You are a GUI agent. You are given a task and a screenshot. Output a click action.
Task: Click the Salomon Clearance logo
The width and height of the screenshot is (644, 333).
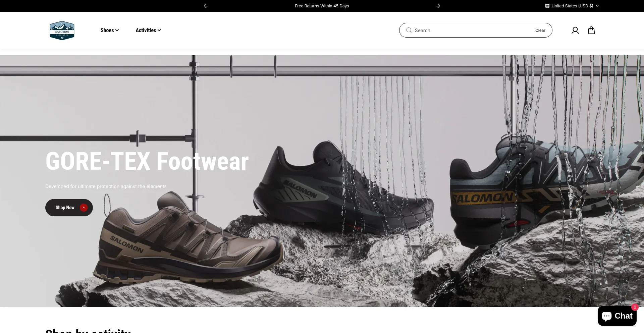[x=62, y=30]
